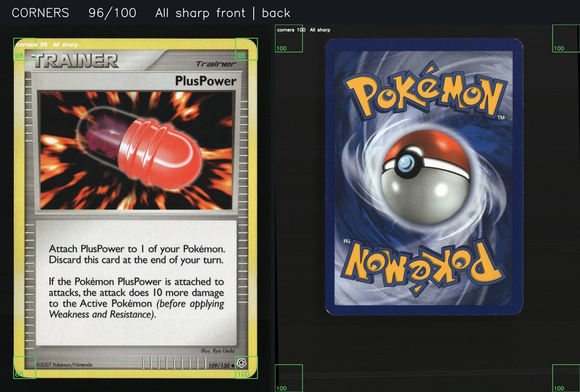Click 'Discard this card at the end' line

136,260
